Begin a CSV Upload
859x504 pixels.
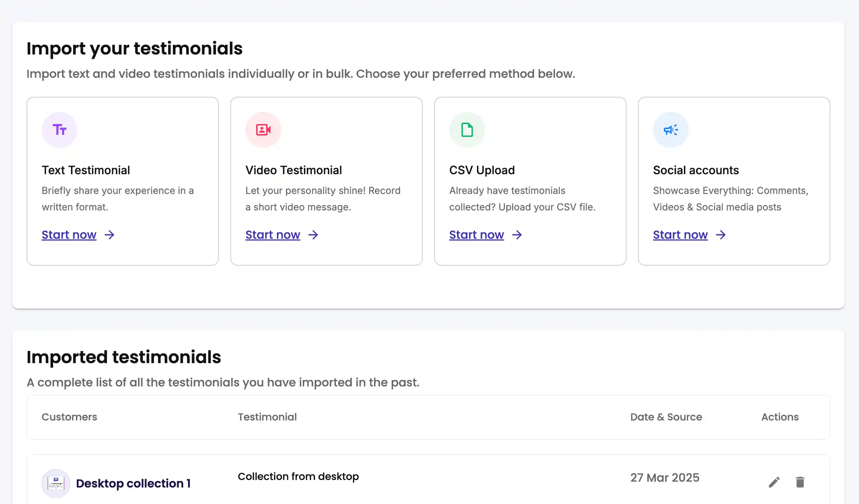pyautogui.click(x=477, y=235)
